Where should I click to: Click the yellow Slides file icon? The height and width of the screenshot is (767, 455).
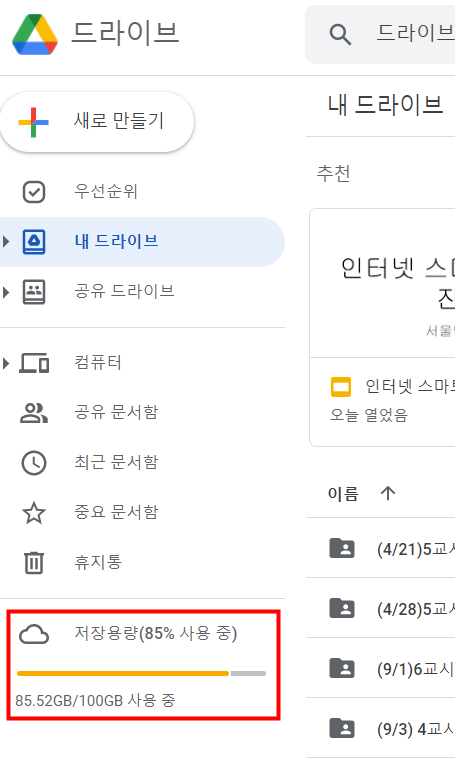[x=341, y=387]
